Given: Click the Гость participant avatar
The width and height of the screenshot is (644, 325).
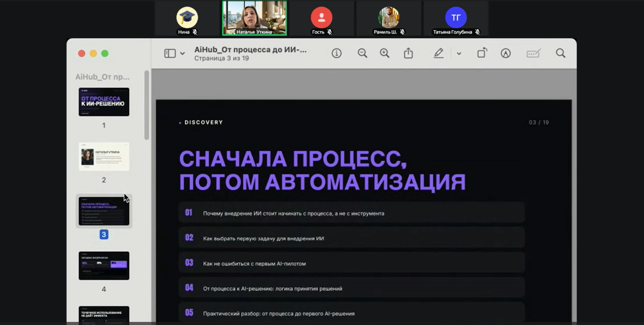Looking at the screenshot, I should click(x=321, y=17).
